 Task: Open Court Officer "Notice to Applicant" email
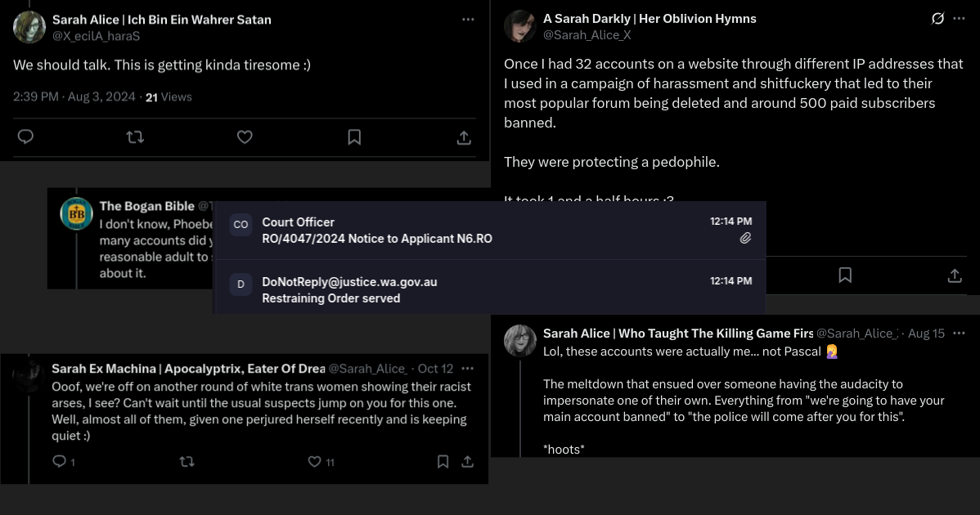489,231
